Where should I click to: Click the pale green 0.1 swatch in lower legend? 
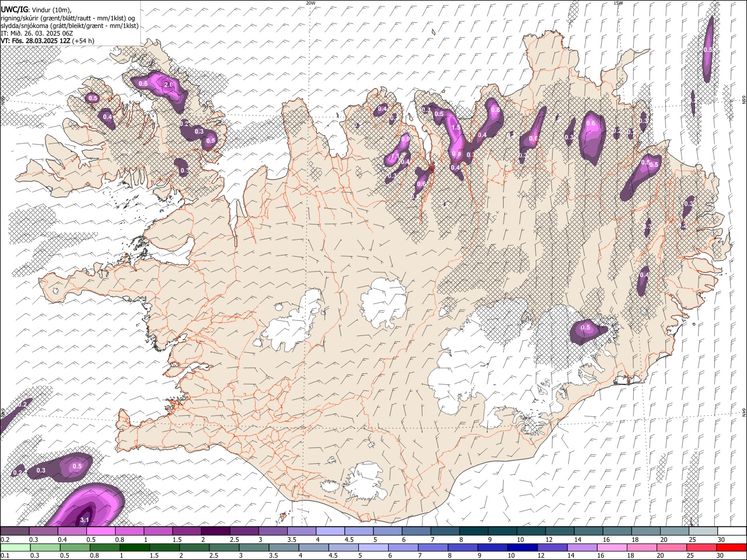15,547
